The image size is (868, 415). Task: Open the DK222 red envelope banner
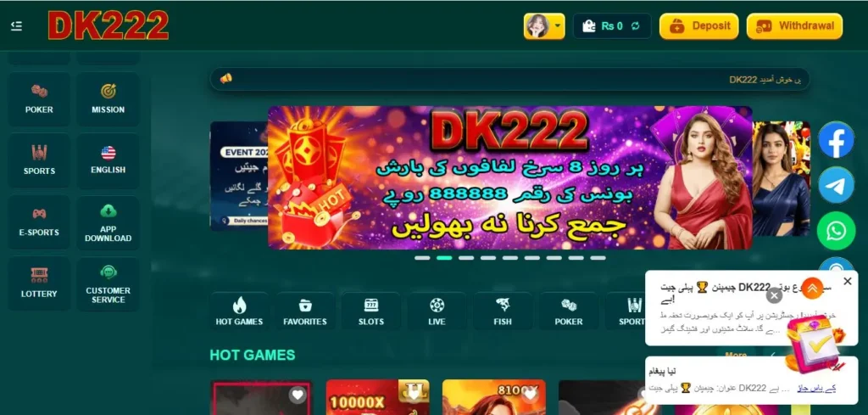click(509, 177)
